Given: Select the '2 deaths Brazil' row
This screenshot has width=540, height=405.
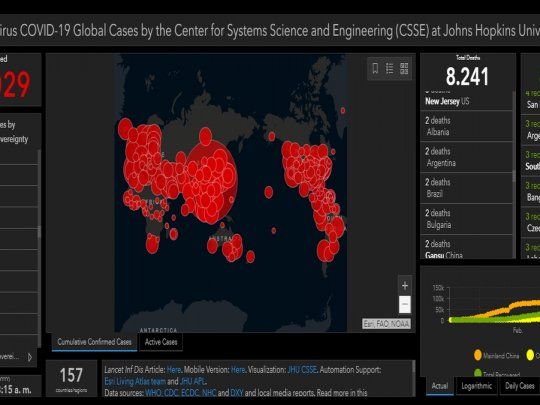Looking at the screenshot, I should [x=466, y=188].
